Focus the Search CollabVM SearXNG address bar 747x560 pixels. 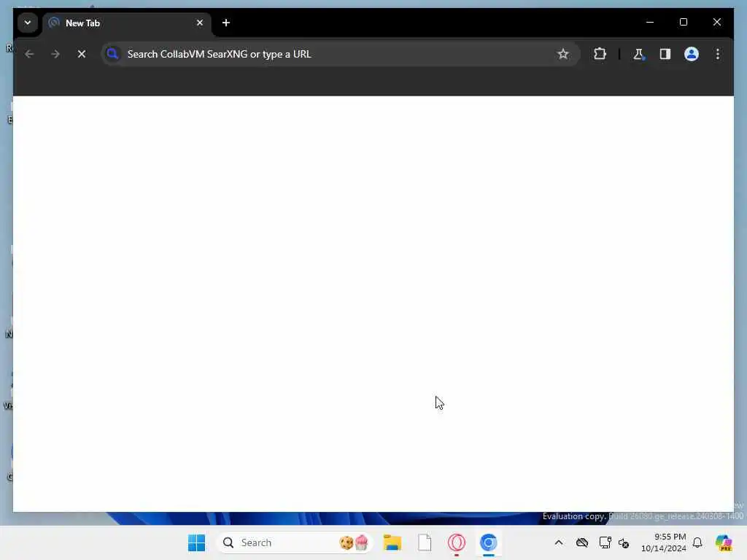tap(340, 54)
